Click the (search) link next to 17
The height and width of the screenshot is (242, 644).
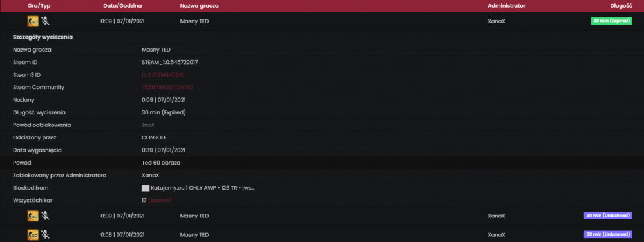pos(160,201)
